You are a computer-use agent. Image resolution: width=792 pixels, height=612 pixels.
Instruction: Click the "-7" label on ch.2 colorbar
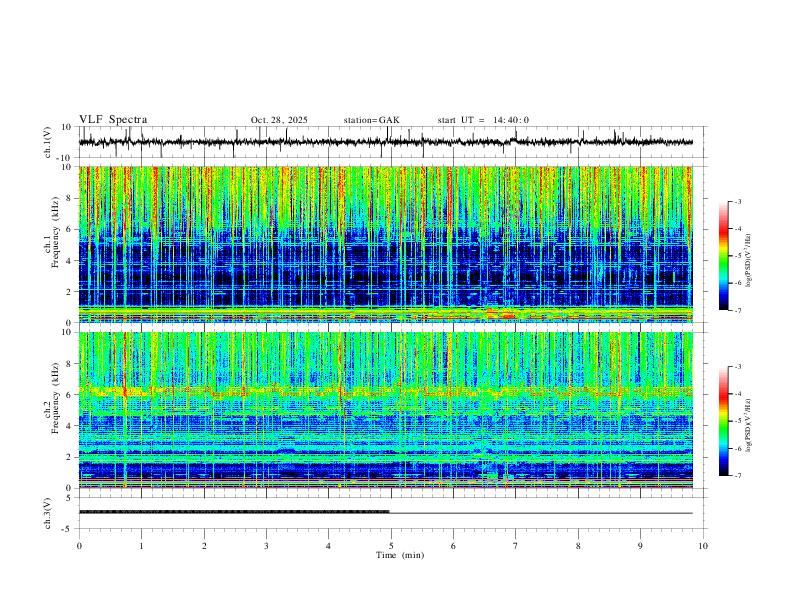coord(738,476)
